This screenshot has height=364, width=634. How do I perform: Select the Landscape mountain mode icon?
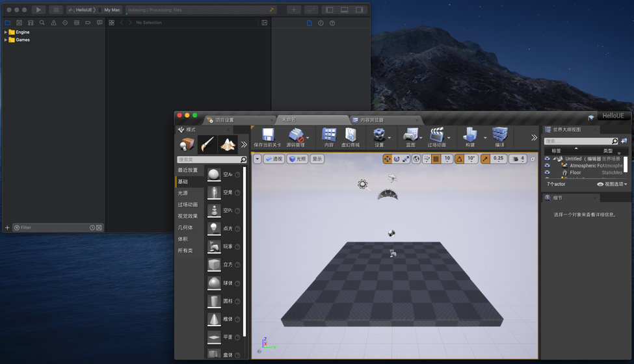pos(228,144)
